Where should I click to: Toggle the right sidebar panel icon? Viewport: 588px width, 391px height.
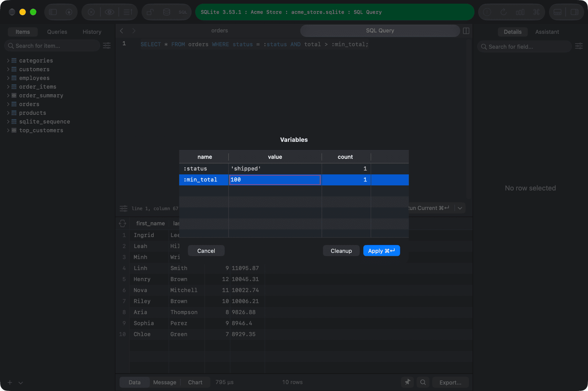[575, 12]
